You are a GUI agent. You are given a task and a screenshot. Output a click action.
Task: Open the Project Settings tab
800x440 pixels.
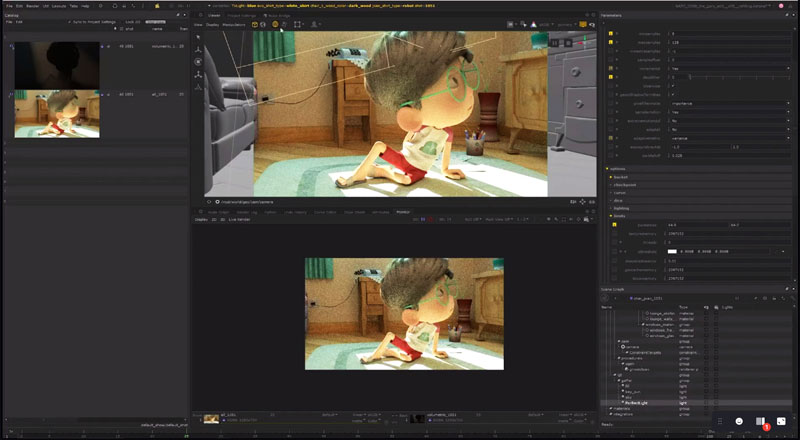[x=242, y=15]
